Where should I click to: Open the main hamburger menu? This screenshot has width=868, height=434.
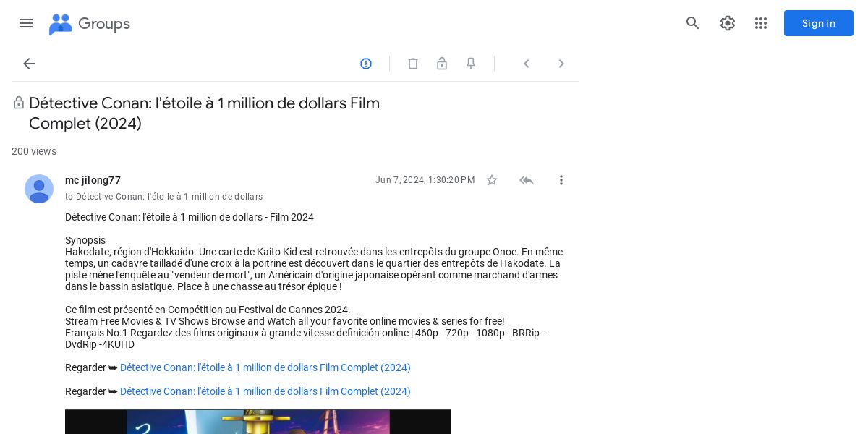(x=26, y=23)
